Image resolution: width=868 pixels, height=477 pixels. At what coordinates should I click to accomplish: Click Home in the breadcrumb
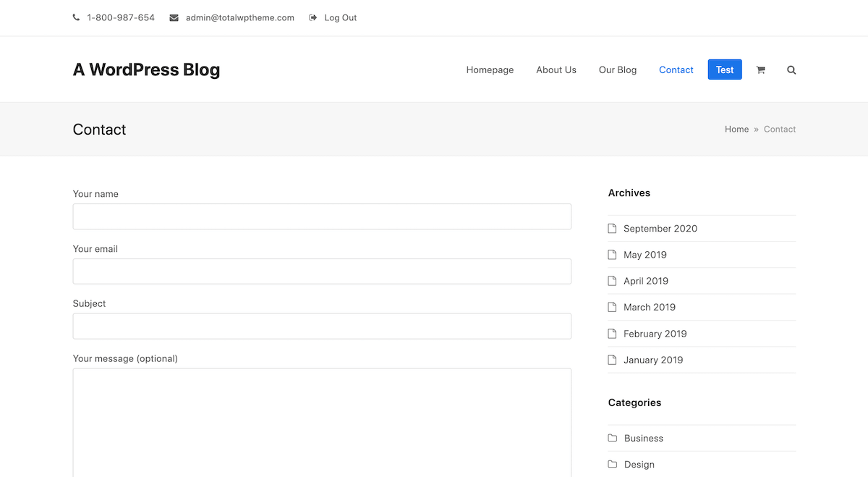(x=736, y=129)
